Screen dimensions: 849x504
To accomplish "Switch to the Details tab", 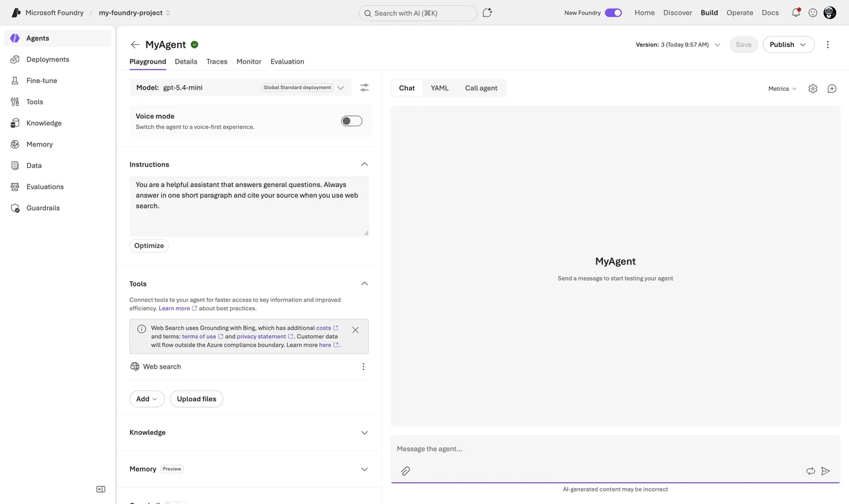I will tap(186, 62).
